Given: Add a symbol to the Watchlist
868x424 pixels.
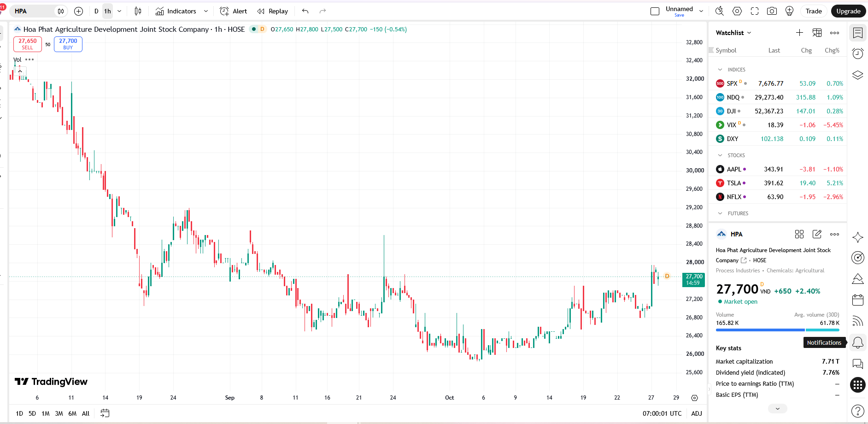Looking at the screenshot, I should point(799,33).
